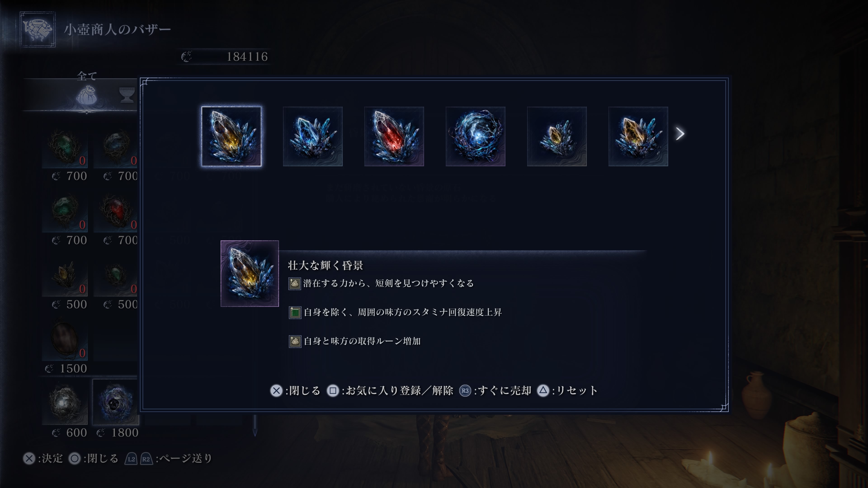Select the last yellow crystal relic in the row
The height and width of the screenshot is (488, 868).
click(638, 136)
